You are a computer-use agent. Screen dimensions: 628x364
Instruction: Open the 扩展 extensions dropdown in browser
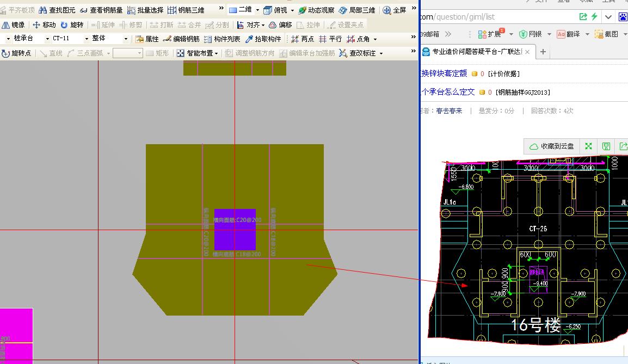(511, 34)
